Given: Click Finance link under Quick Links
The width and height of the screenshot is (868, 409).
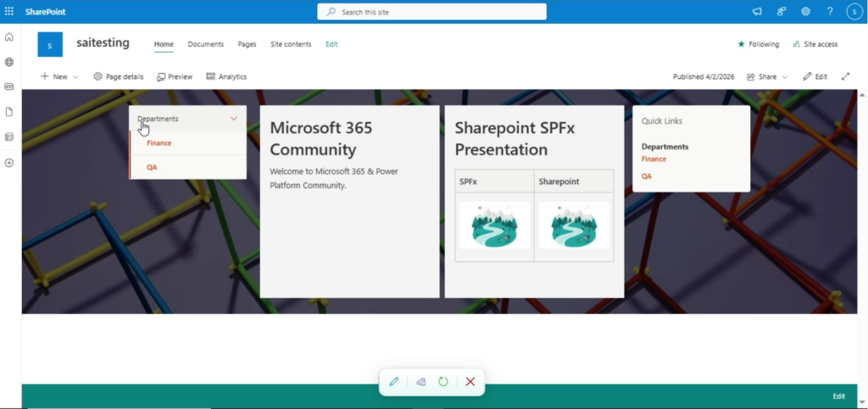Looking at the screenshot, I should pyautogui.click(x=654, y=159).
